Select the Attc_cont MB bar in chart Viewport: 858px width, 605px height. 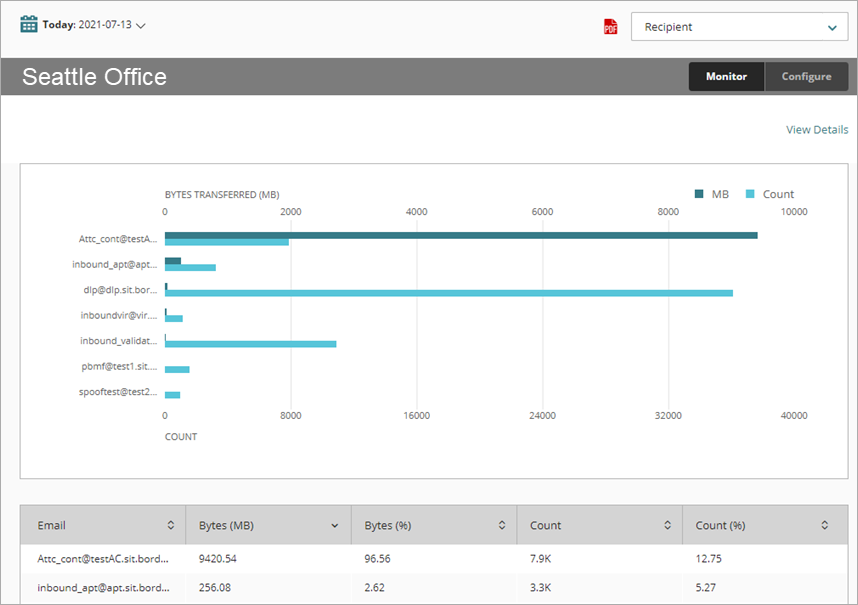[x=461, y=235]
